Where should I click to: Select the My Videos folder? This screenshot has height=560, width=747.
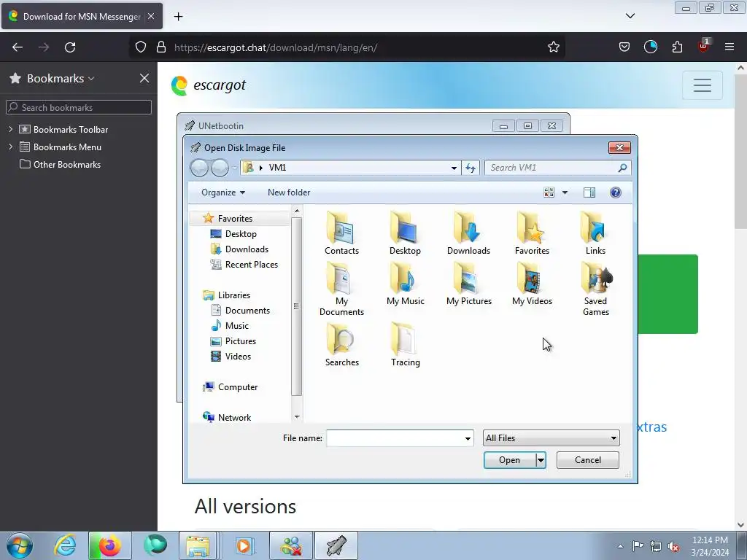pyautogui.click(x=532, y=284)
